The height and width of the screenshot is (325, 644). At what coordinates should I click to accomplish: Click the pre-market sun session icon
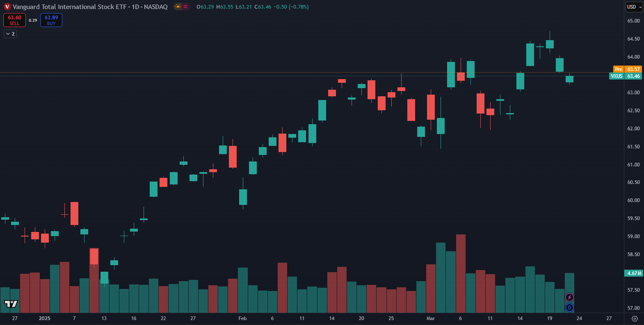pos(178,7)
